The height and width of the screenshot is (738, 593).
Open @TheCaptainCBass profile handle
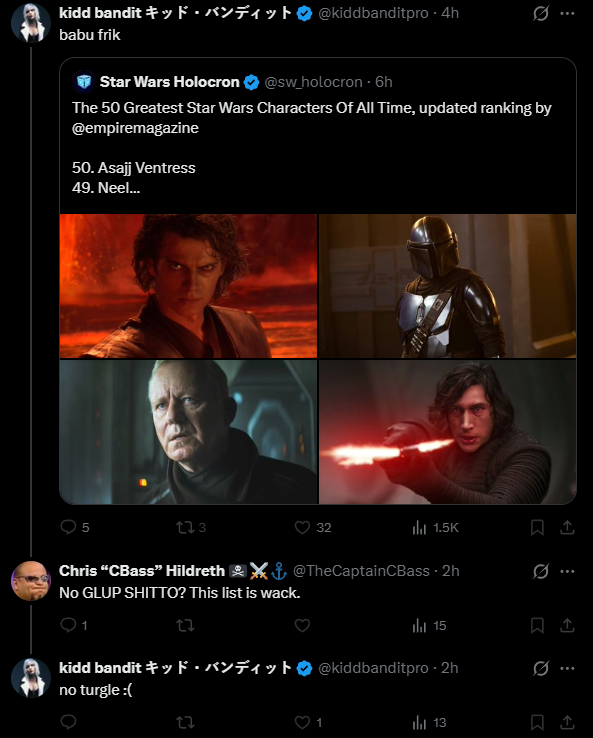point(361,571)
